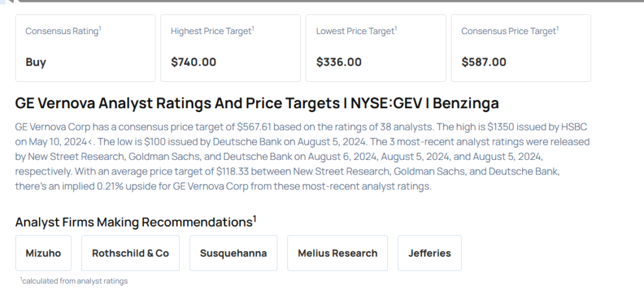Click the "Consensus Price Target" card label
This screenshot has width=644, height=294.
[x=509, y=31]
